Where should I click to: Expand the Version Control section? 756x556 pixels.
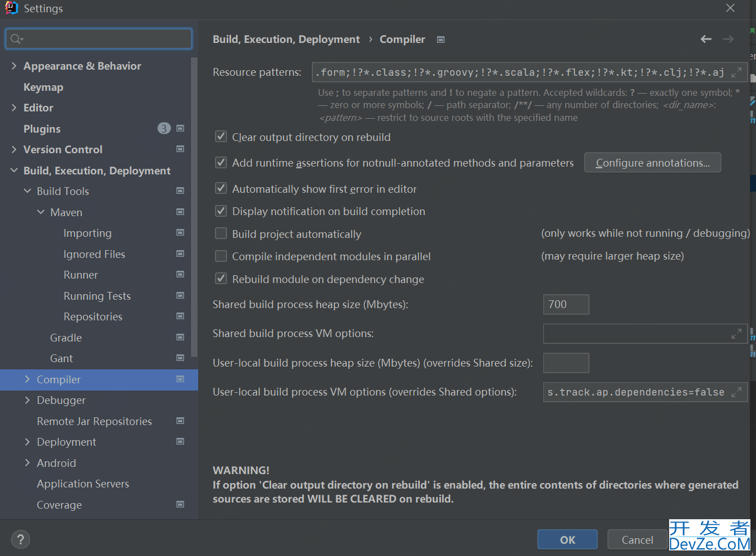(14, 149)
